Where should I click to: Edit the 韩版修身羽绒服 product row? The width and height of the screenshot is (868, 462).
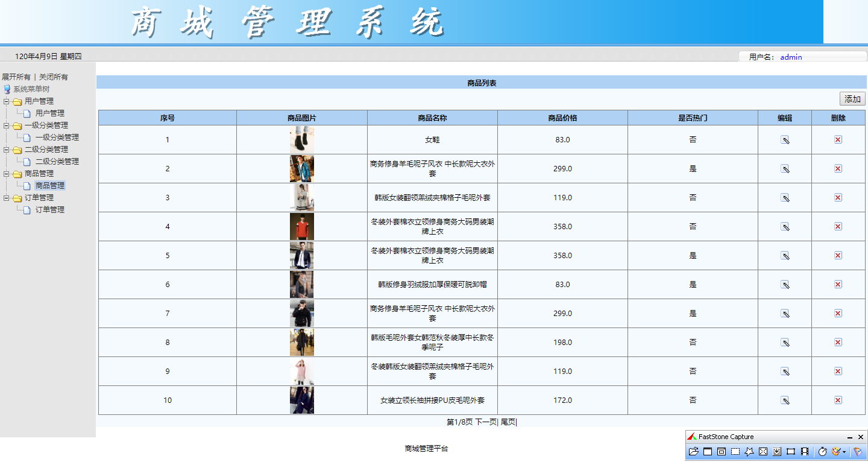pos(785,285)
